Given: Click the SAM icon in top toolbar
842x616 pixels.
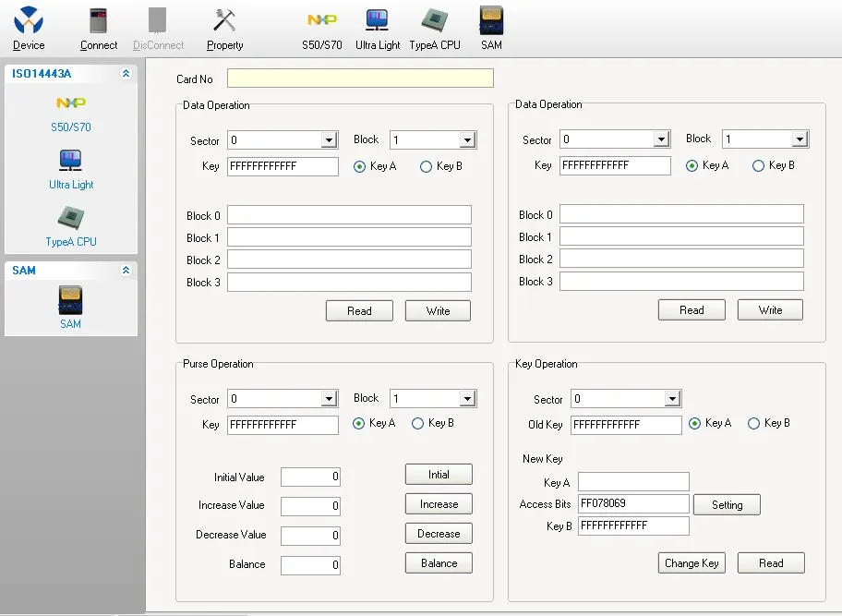Looking at the screenshot, I should click(491, 28).
